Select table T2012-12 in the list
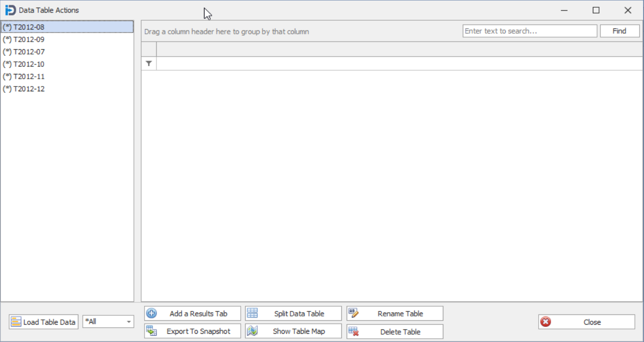The image size is (644, 342). coord(29,89)
